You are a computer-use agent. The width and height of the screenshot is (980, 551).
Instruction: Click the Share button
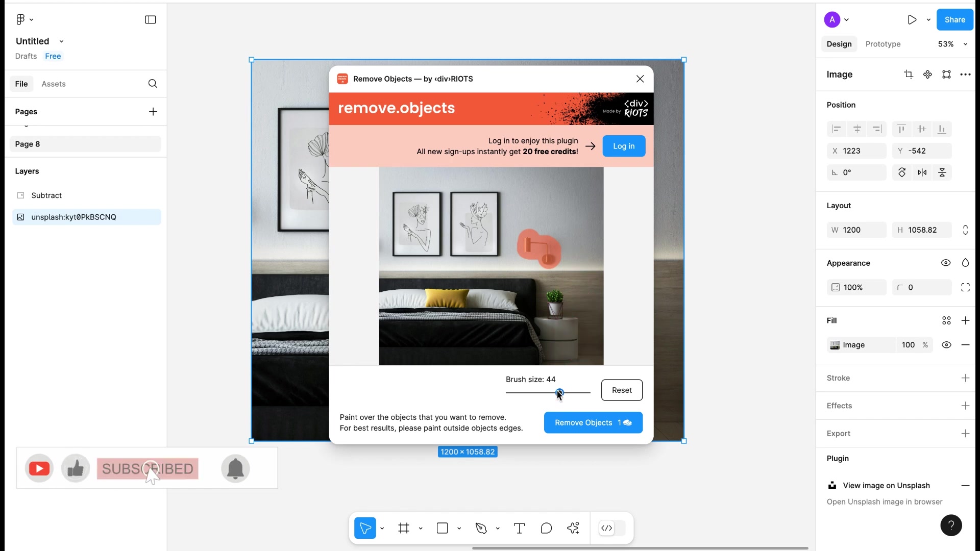[x=954, y=19]
